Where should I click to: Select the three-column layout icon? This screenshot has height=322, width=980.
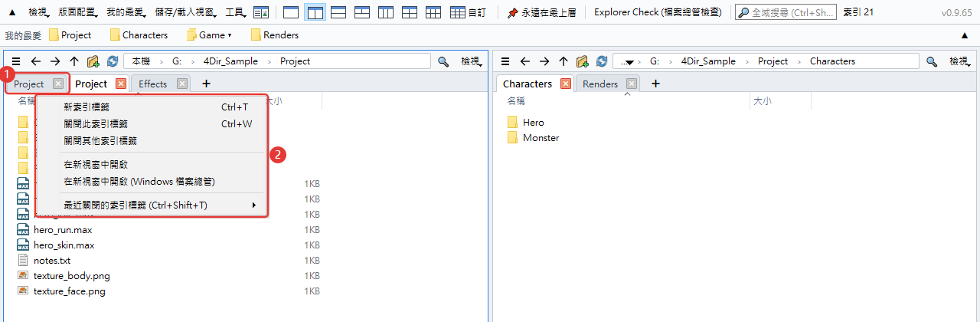386,12
